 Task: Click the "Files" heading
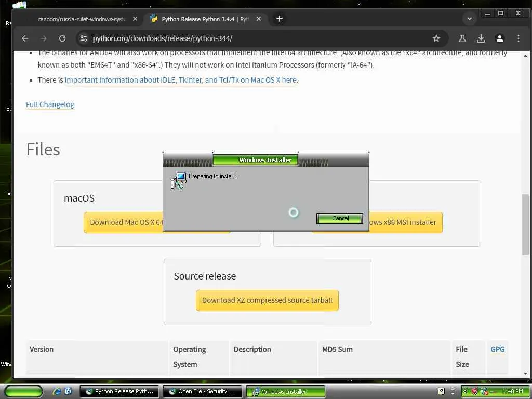pos(43,149)
